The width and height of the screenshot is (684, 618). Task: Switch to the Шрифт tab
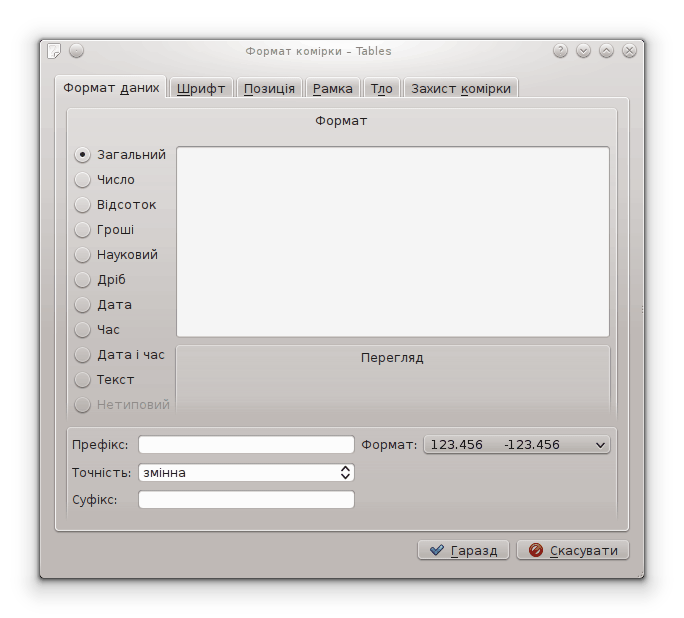tap(201, 88)
